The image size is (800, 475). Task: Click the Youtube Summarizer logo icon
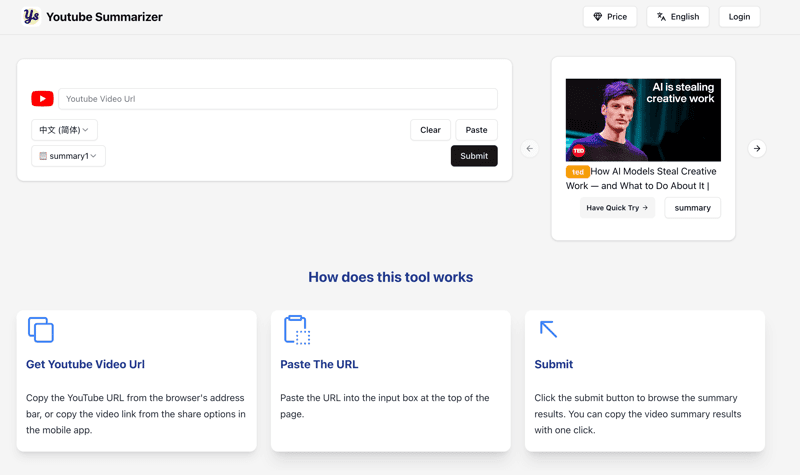point(31,16)
